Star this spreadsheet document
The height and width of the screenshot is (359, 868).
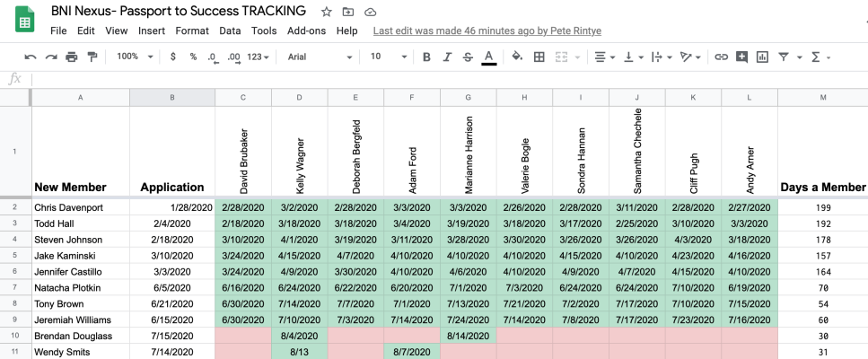[x=327, y=12]
